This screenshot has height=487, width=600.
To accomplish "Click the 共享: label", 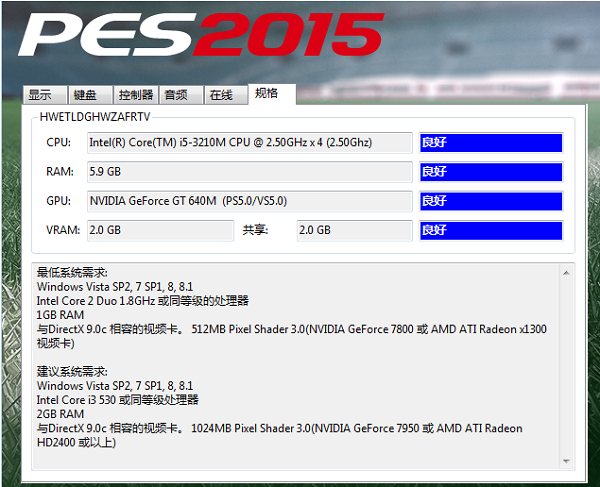I will pos(255,230).
